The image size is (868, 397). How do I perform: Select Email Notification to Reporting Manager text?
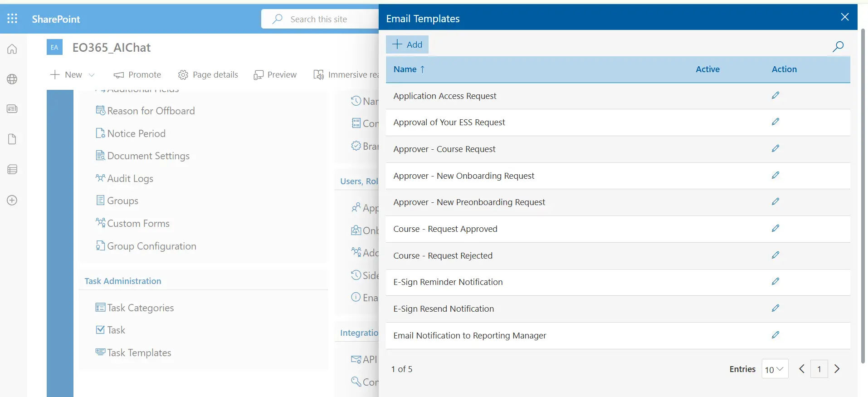coord(470,335)
